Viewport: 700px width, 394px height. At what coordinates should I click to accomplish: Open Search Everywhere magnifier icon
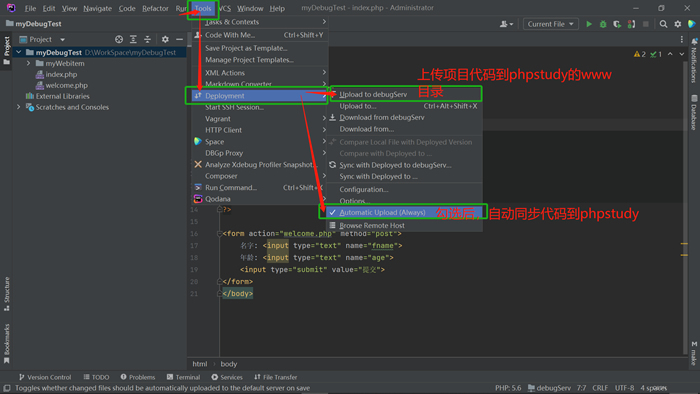tap(663, 24)
